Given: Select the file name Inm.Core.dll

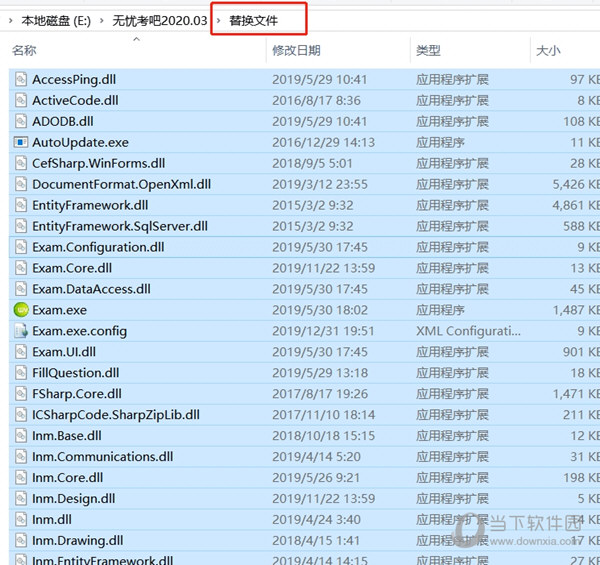Looking at the screenshot, I should pos(67,478).
